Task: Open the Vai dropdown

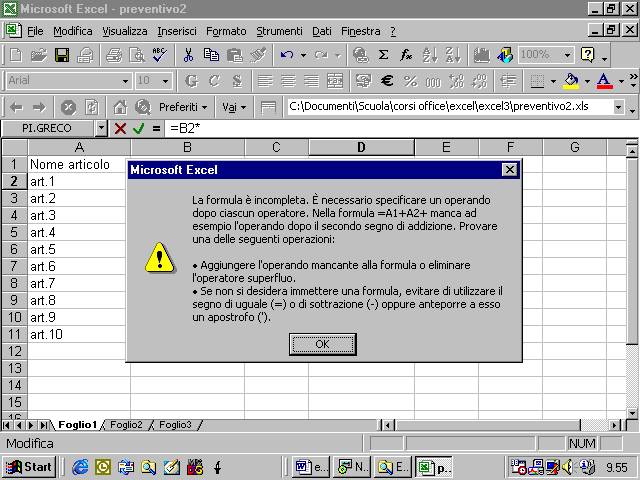Action: pos(234,107)
